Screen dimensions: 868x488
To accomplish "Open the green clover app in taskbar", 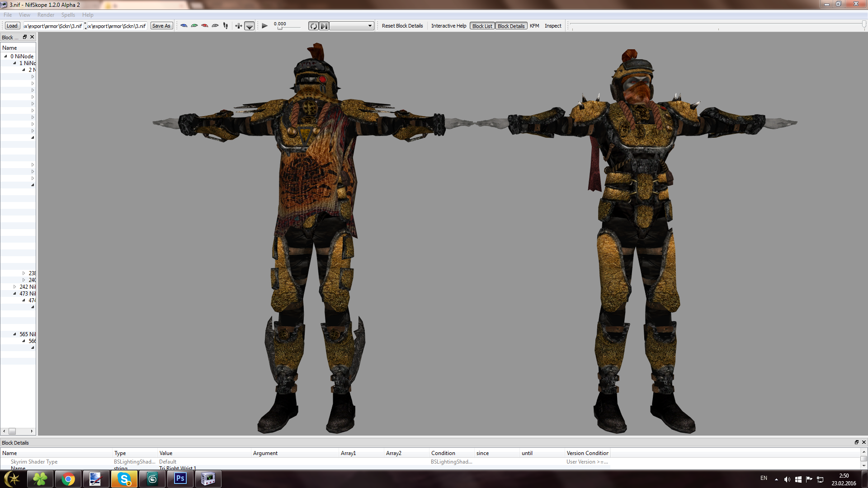I will click(40, 479).
